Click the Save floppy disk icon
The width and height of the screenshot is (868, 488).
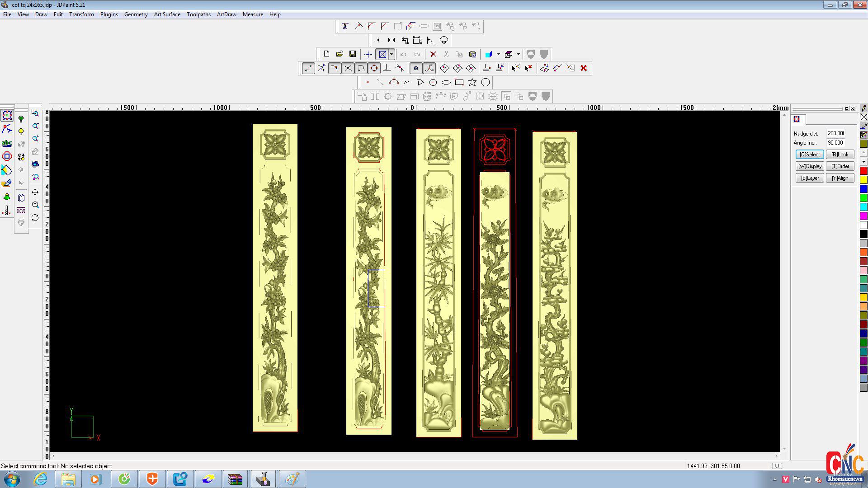click(353, 54)
